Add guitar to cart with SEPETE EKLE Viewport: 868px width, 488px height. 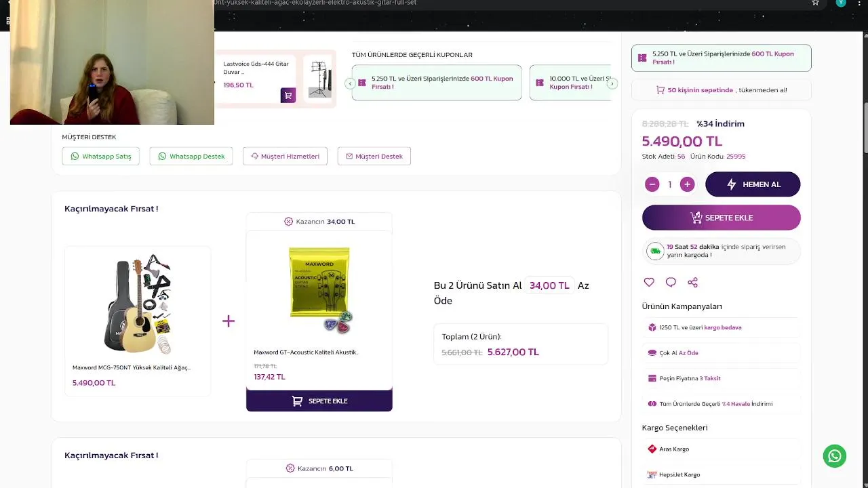[x=721, y=218]
